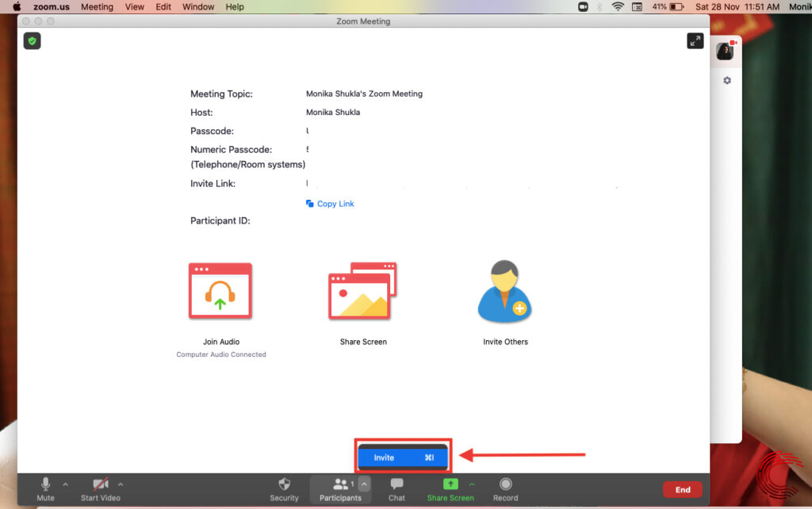
Task: Toggle Start Video on
Action: 101,489
